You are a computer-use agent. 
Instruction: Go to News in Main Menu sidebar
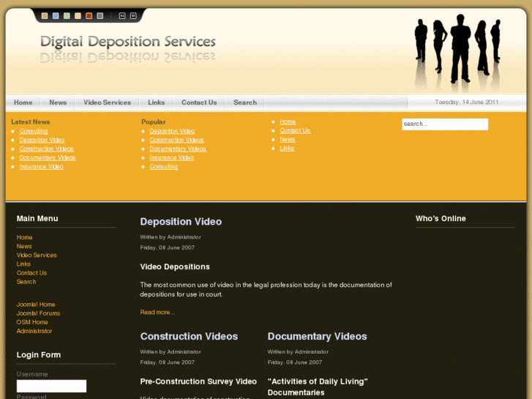(x=24, y=246)
